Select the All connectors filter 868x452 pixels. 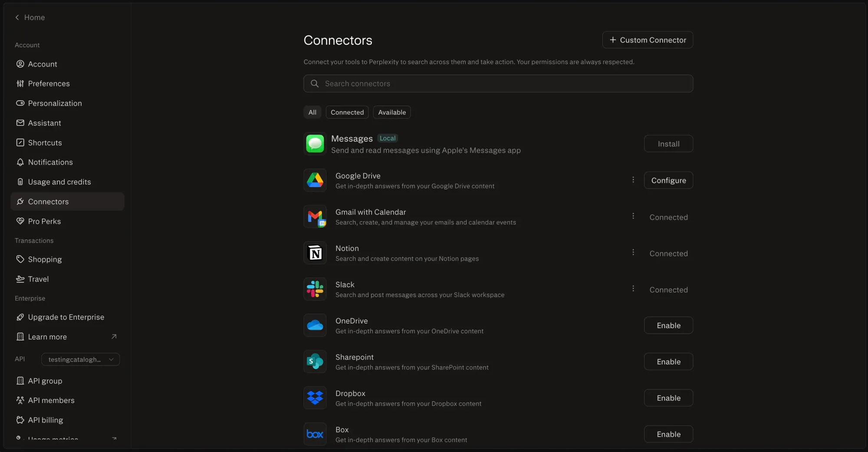pos(312,112)
